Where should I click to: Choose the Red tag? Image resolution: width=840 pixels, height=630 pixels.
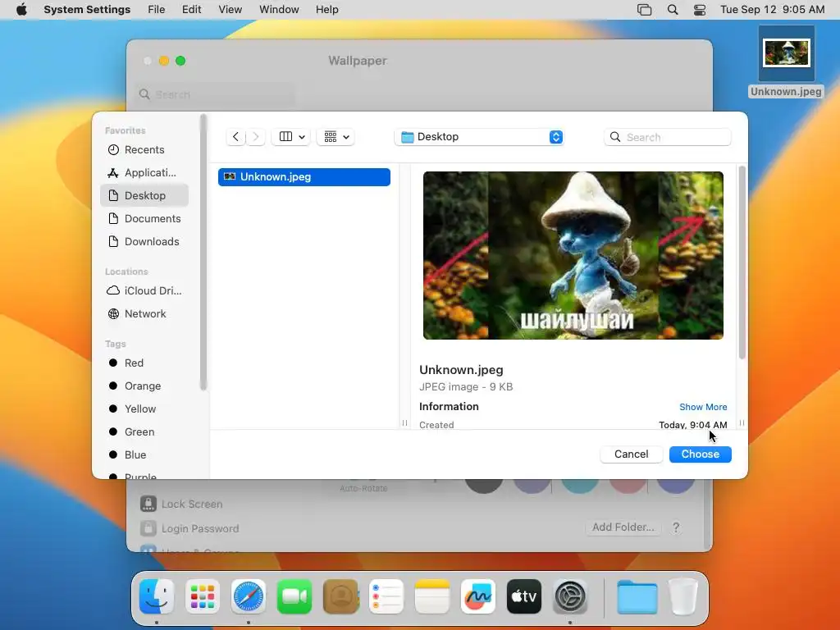[x=144, y=363]
